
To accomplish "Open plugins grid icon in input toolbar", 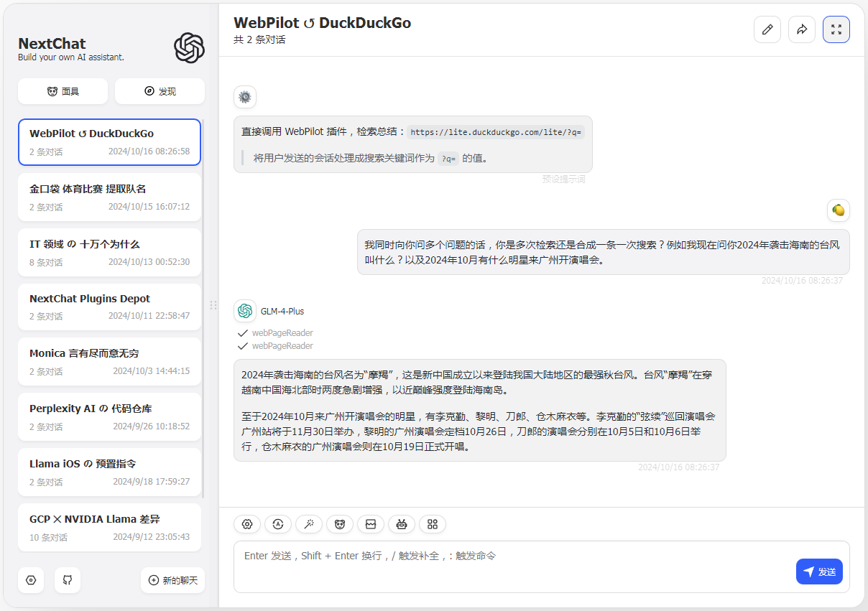I will pyautogui.click(x=433, y=524).
